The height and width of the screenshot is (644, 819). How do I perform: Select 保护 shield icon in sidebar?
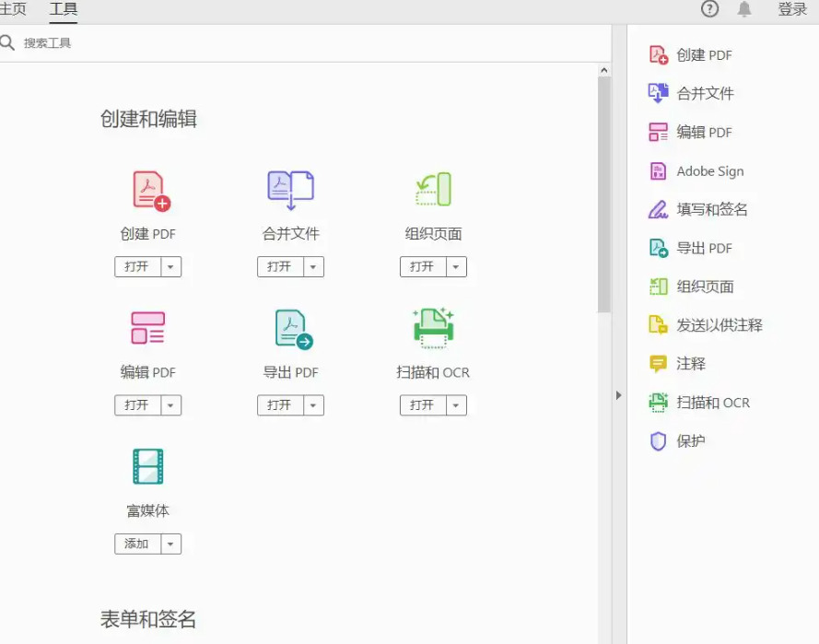point(658,440)
